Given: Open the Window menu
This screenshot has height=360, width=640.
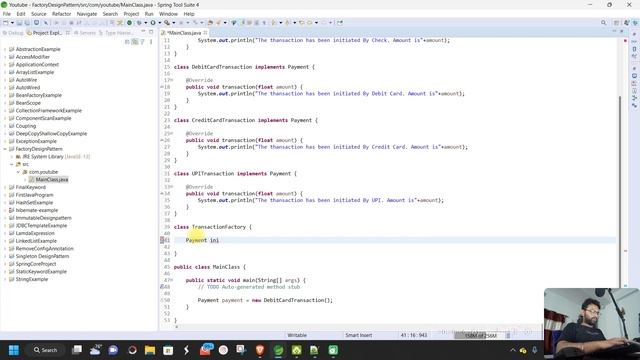Looking at the screenshot, I should (x=168, y=14).
